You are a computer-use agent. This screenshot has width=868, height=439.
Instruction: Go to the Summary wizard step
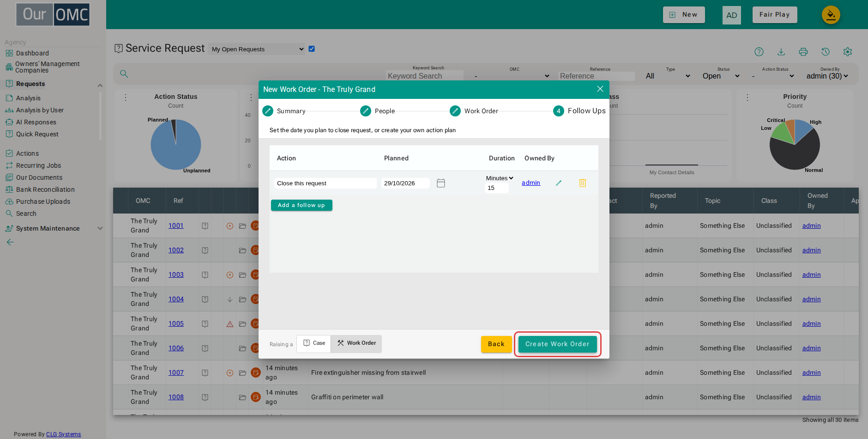click(x=284, y=111)
